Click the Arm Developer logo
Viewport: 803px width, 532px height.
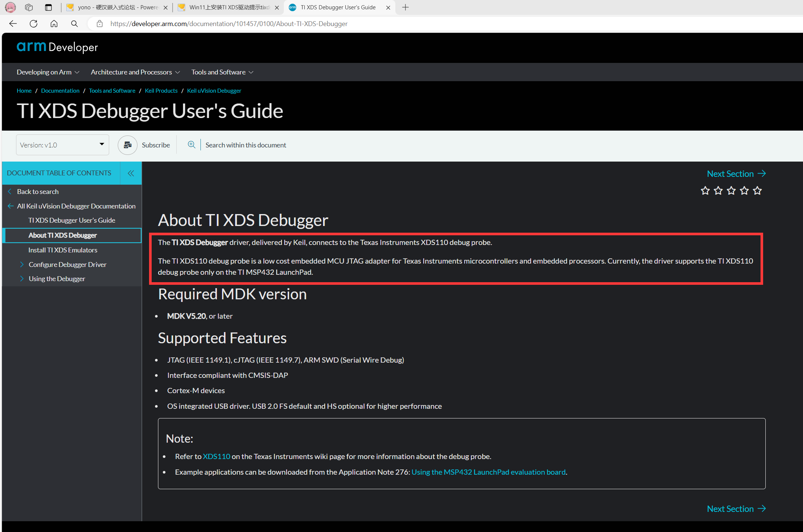click(57, 47)
